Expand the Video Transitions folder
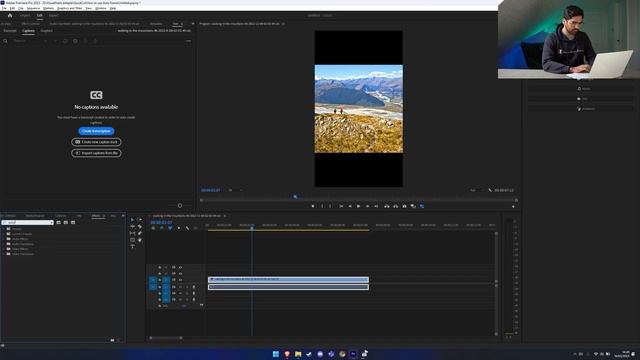Viewport: 640px width, 360px height. pos(4,254)
